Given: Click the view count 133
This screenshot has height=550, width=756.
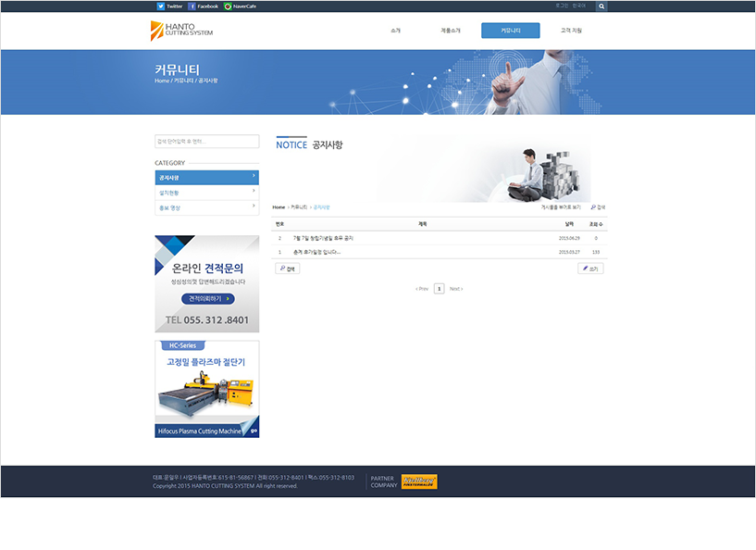Looking at the screenshot, I should point(596,252).
